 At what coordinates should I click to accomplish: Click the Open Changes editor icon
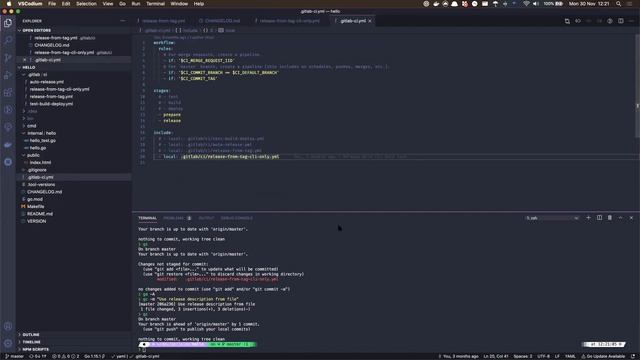pos(567,21)
